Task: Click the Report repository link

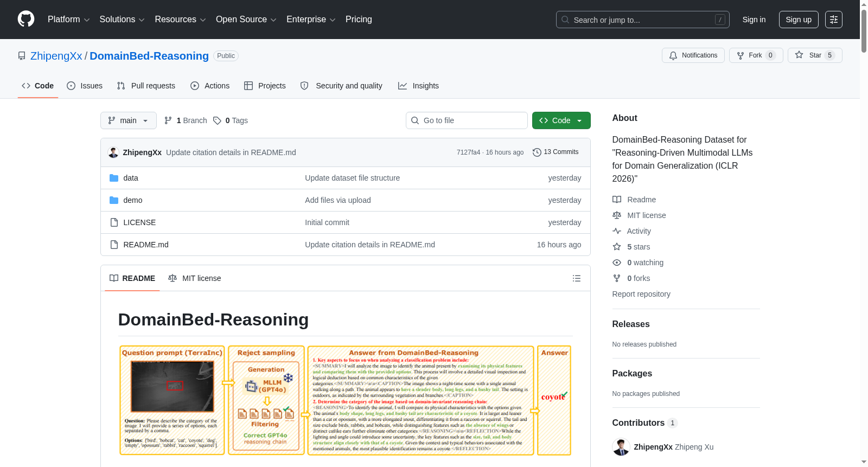Action: (641, 294)
